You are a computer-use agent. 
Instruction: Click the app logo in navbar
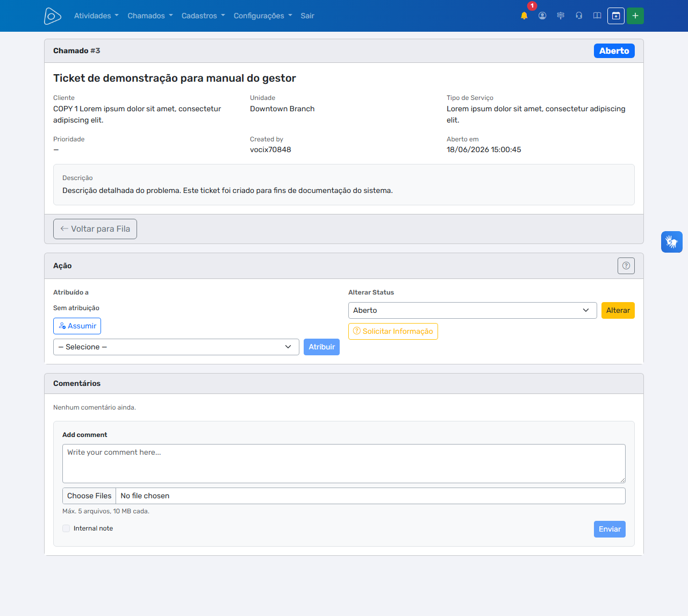tap(52, 16)
